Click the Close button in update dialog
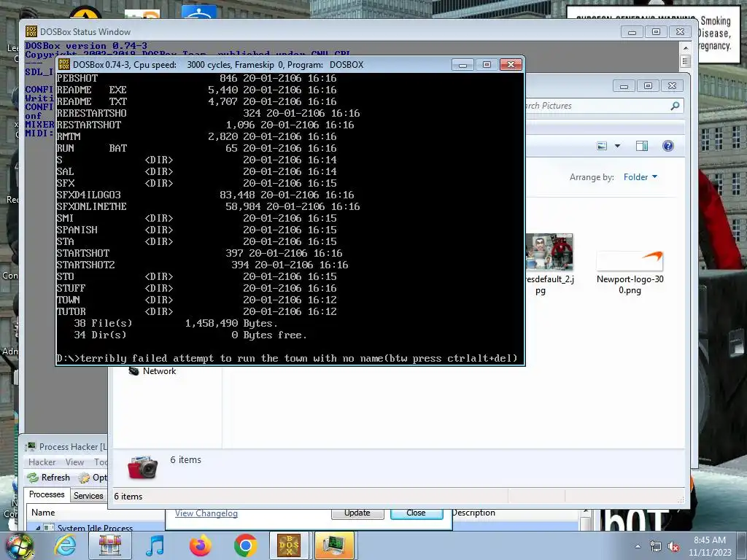This screenshot has width=747, height=560. tap(417, 513)
